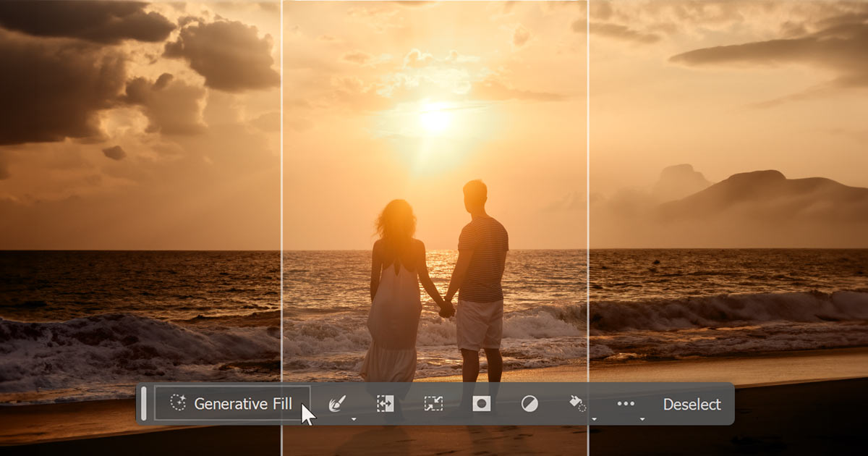Open More options via the ellipsis icon
This screenshot has width=868, height=456.
point(626,404)
